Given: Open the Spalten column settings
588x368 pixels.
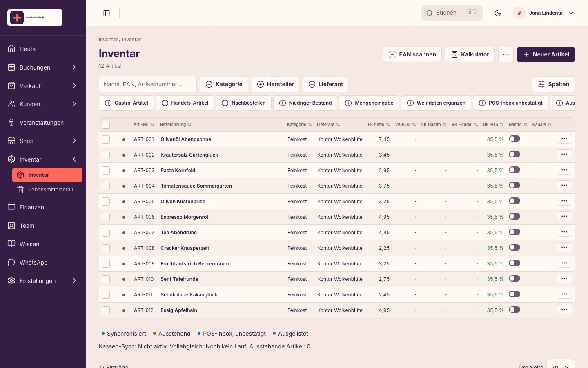Looking at the screenshot, I should tap(553, 84).
